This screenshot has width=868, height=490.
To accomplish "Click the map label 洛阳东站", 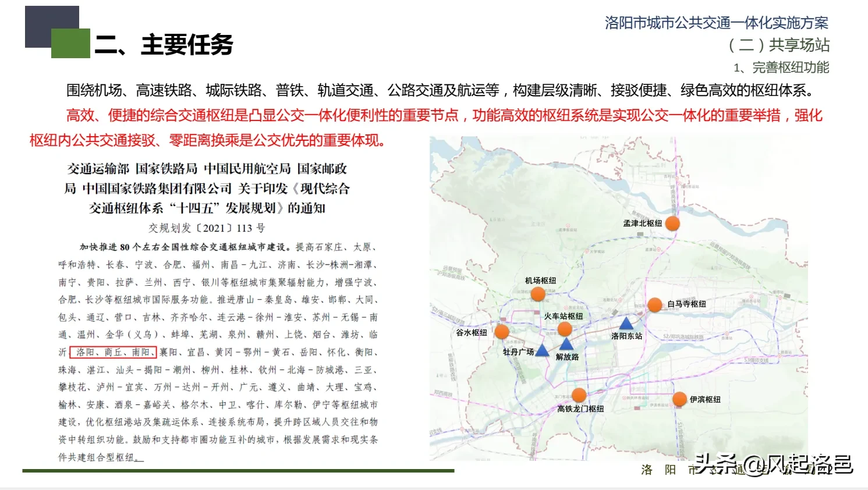I will (626, 336).
